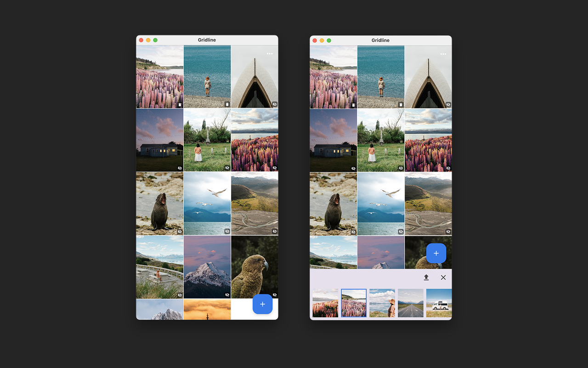Select the lupin shore photo in left window

click(159, 77)
